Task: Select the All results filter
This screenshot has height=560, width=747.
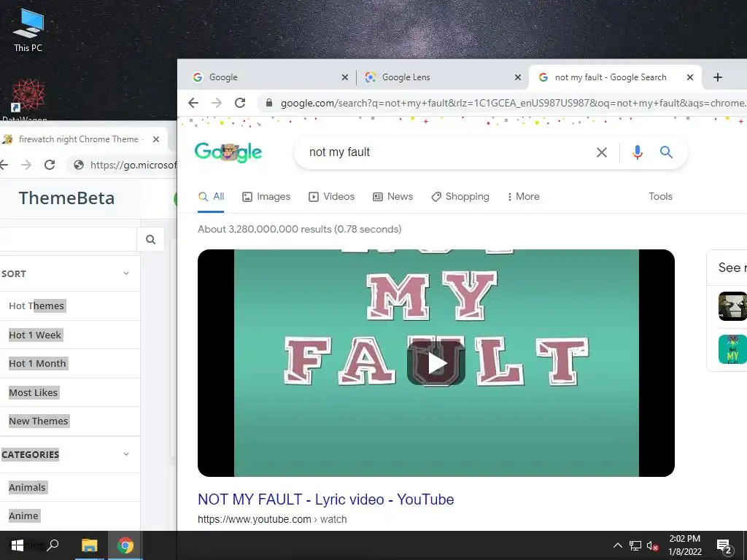Action: tap(211, 197)
